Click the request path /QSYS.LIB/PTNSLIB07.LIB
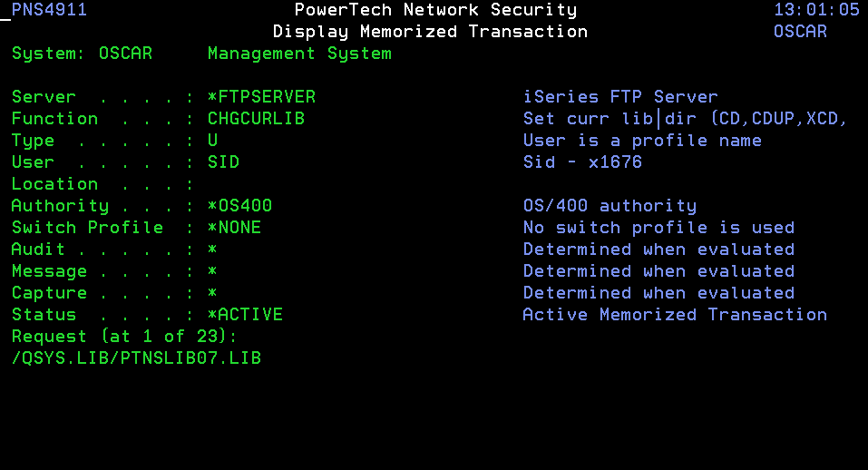Image resolution: width=868 pixels, height=470 pixels. [136, 358]
